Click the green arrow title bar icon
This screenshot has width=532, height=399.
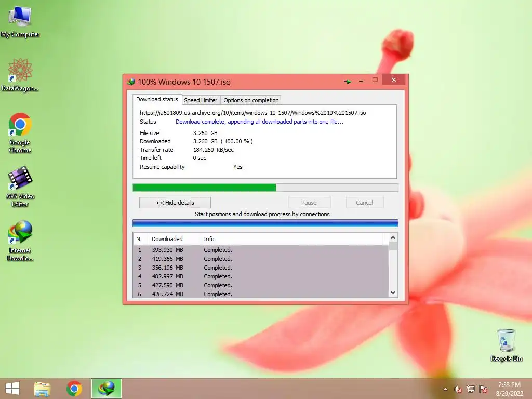coord(348,82)
